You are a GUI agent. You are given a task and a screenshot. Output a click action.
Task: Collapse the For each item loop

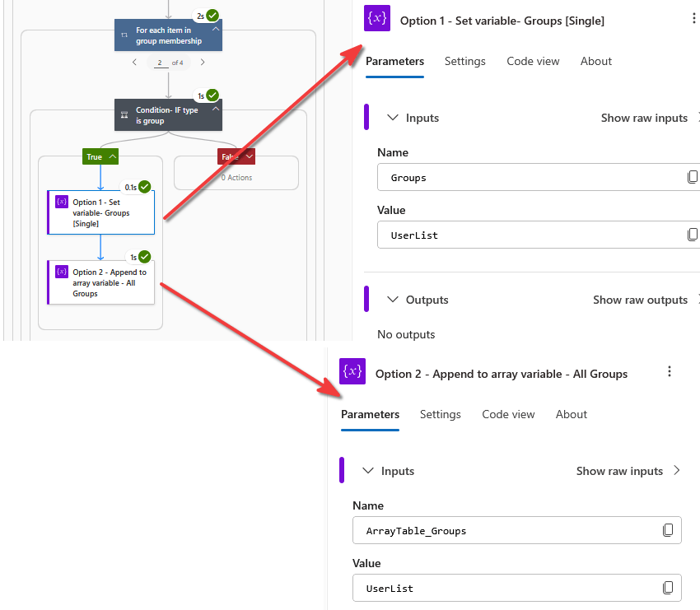(216, 30)
